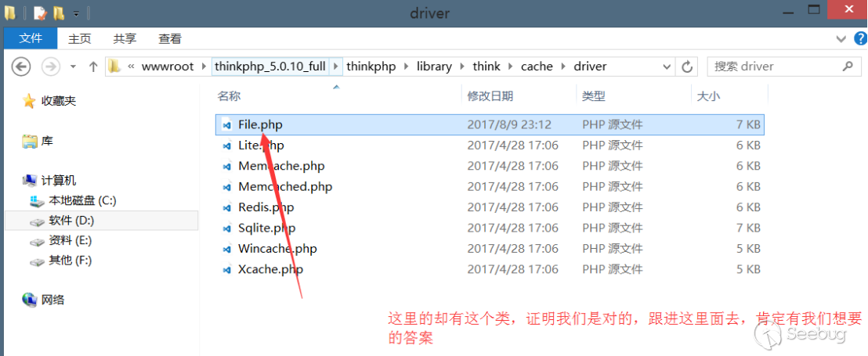Click the Forward navigation arrow

pos(51,67)
